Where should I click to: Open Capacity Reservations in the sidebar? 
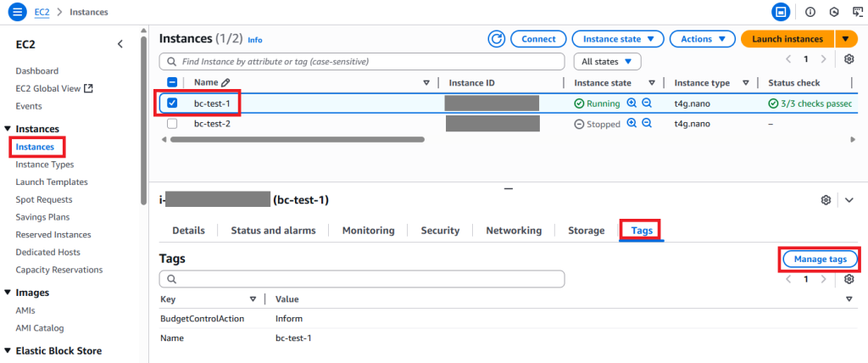[x=59, y=270]
